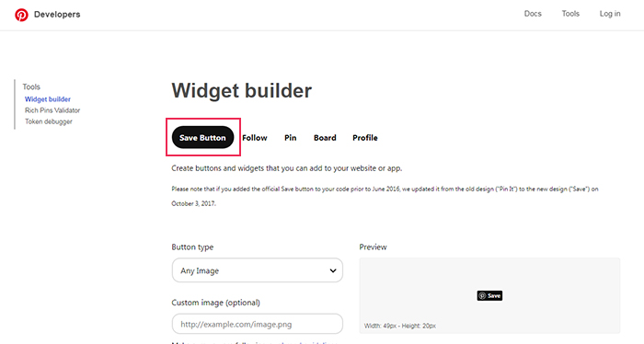Open Rich Pins Validator
Viewport: 644px width, 344px height.
point(52,110)
